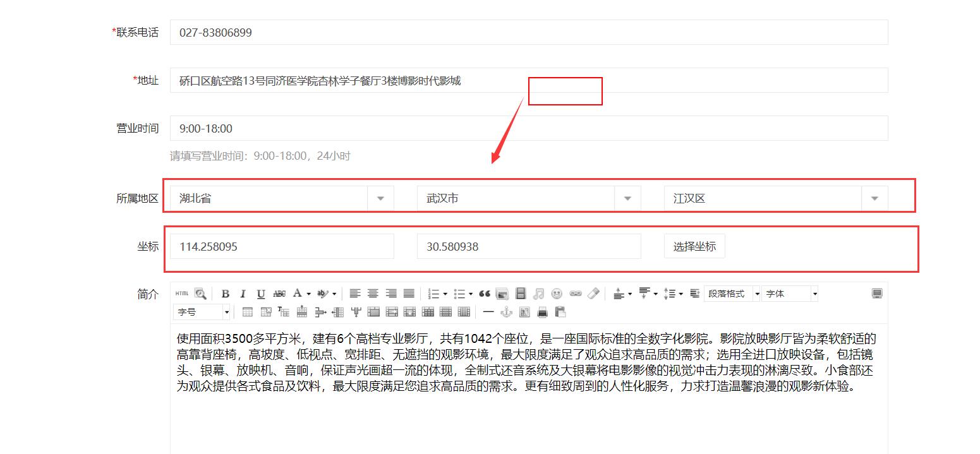Expand line spacing dropdown arrow

681,294
